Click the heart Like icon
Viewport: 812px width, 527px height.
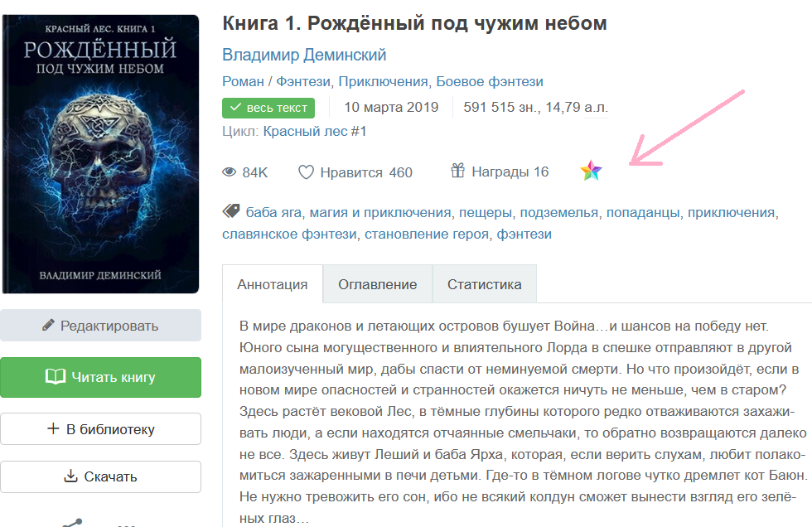click(306, 172)
